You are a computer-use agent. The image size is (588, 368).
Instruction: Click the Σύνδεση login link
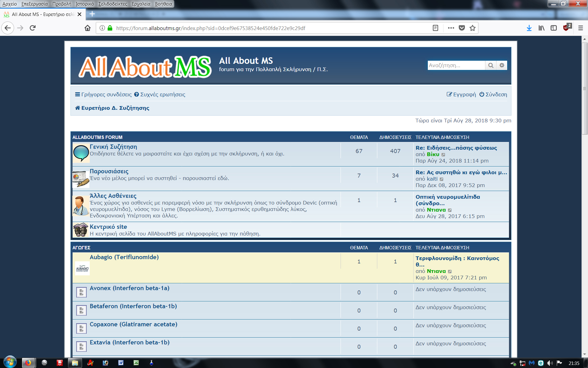coord(493,94)
